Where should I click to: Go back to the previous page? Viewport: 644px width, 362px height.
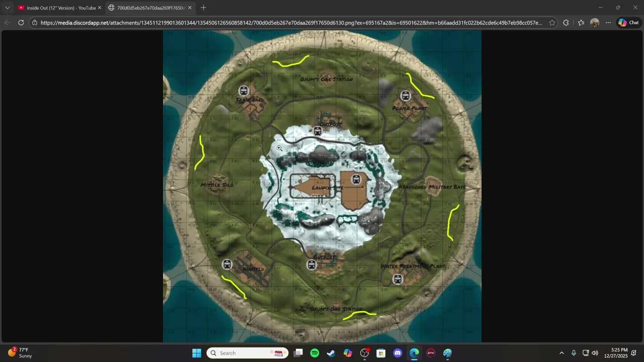7,23
